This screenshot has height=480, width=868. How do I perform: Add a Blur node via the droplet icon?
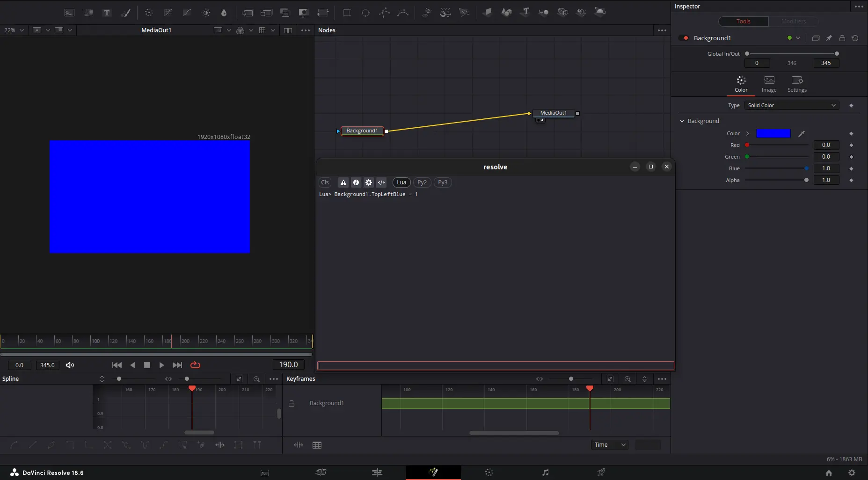click(x=224, y=13)
